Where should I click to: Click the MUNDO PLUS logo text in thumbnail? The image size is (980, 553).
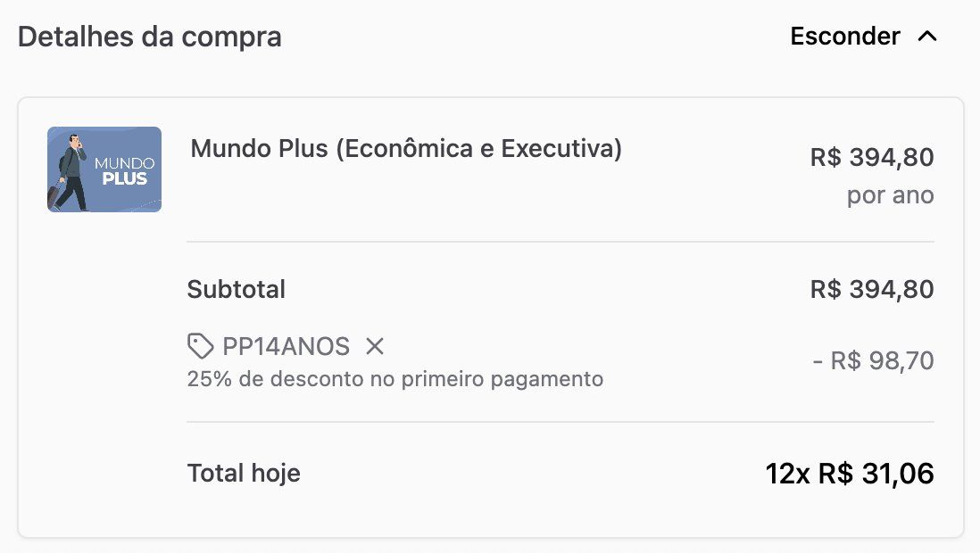(x=125, y=171)
